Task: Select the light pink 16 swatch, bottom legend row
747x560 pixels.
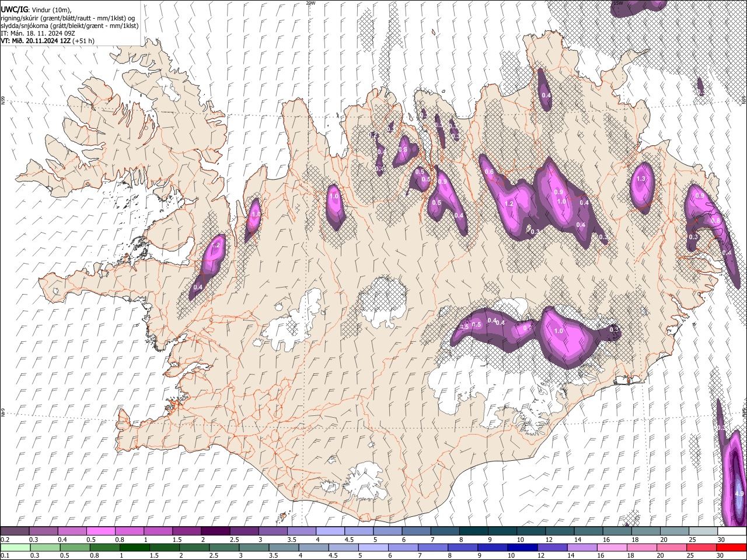Action: [x=613, y=547]
